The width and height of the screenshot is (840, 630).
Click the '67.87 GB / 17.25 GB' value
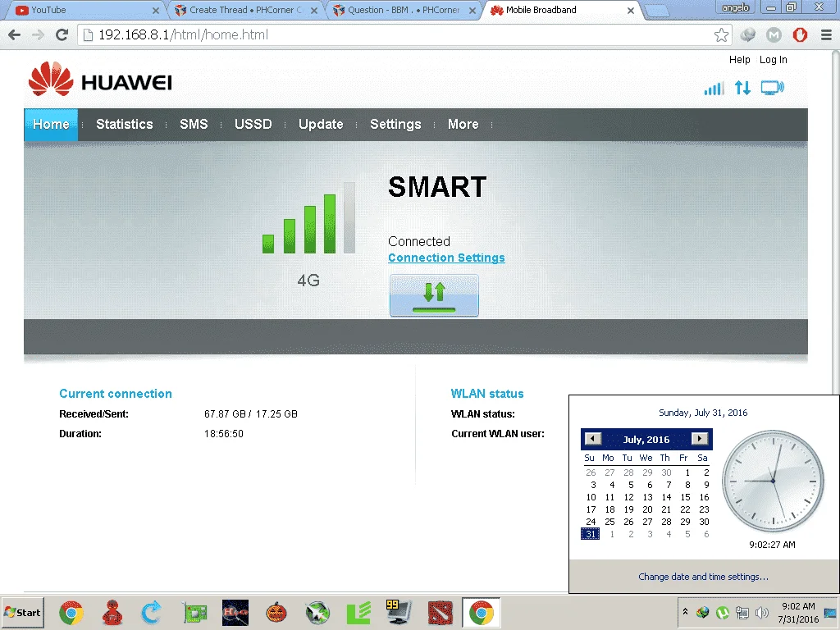pos(251,414)
